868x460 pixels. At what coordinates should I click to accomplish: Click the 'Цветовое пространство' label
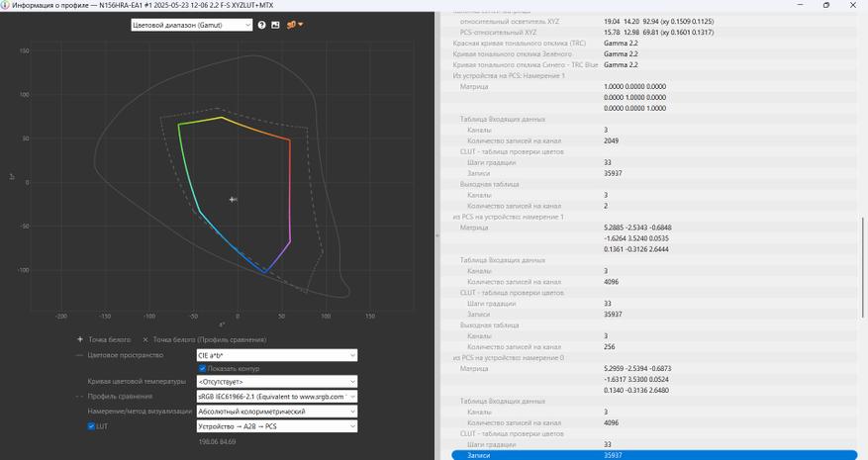[x=125, y=355]
